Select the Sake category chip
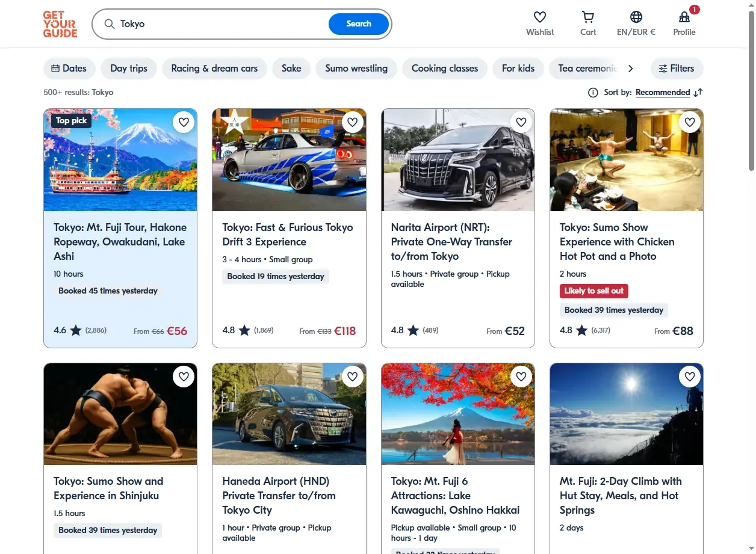The width and height of the screenshot is (756, 554). 291,69
